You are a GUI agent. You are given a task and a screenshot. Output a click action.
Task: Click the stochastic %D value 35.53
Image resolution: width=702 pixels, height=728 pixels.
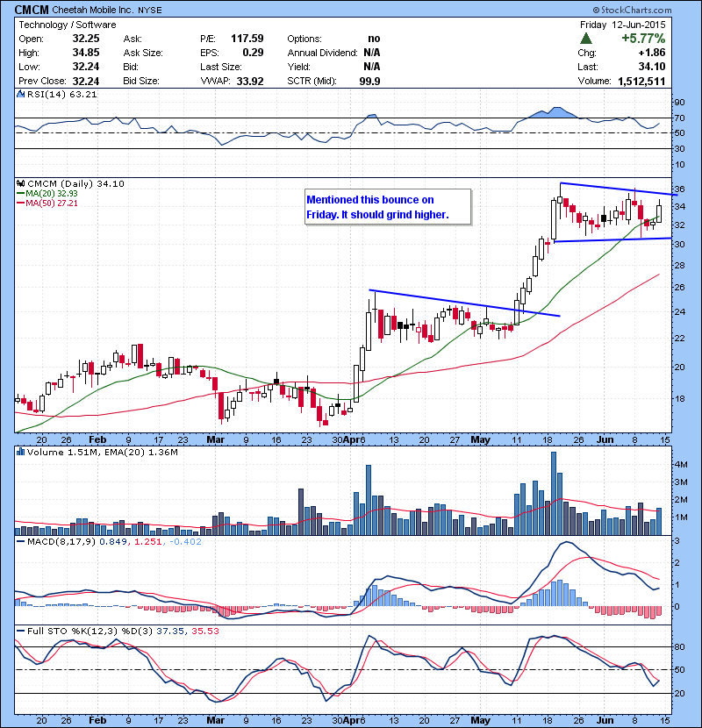point(204,631)
